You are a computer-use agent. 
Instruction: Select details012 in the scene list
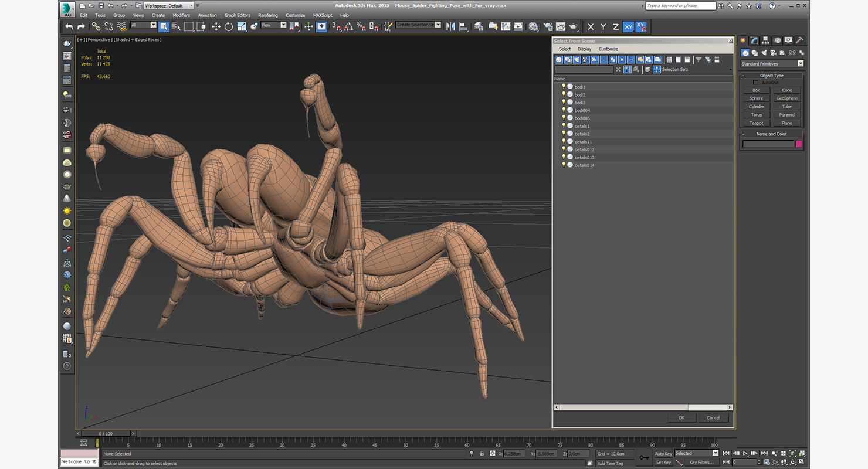584,149
